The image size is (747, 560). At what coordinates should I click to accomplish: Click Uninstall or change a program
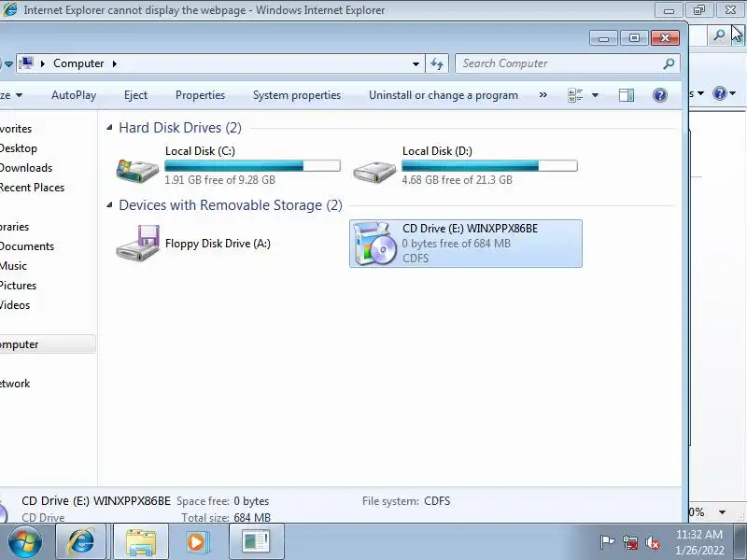[444, 95]
